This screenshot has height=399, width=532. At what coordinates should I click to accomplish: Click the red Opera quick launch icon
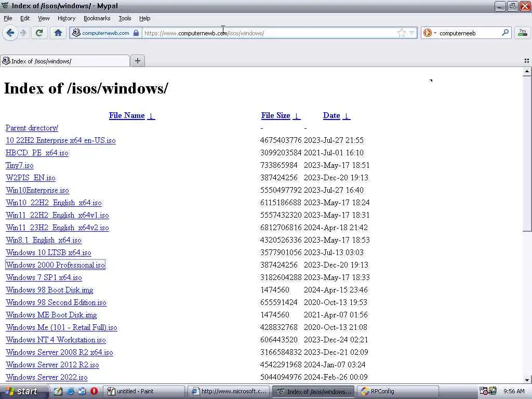pos(94,391)
